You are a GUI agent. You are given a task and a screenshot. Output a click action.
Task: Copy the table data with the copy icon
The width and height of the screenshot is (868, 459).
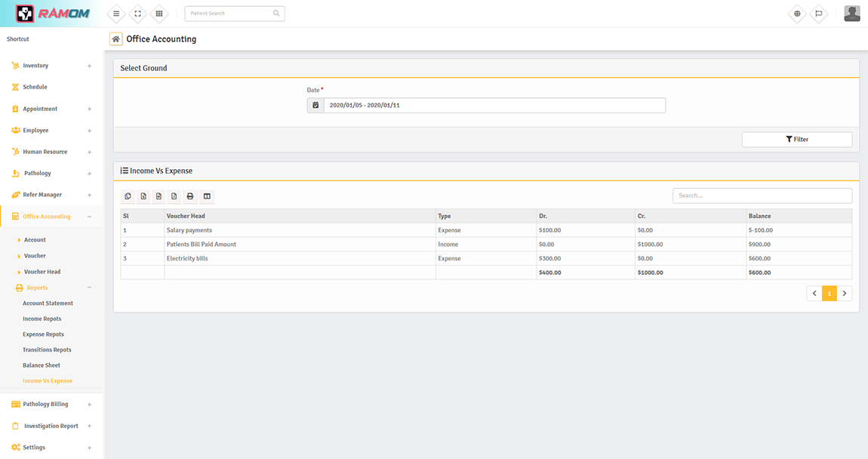click(128, 196)
